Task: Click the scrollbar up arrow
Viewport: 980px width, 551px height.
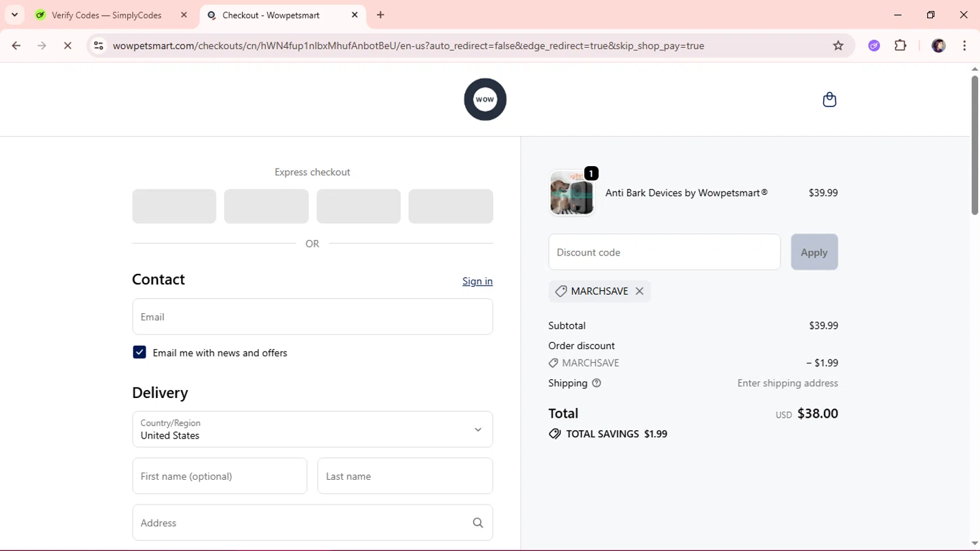Action: (x=975, y=69)
